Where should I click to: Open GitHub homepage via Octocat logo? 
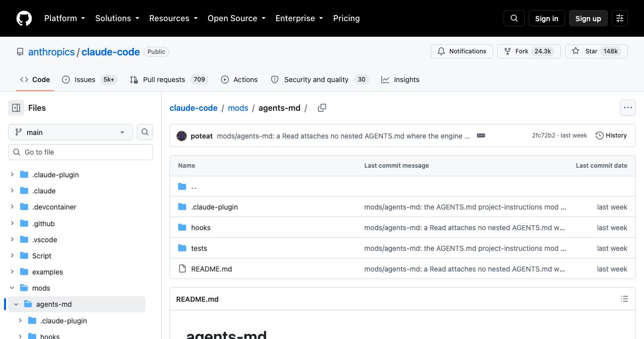(x=24, y=18)
